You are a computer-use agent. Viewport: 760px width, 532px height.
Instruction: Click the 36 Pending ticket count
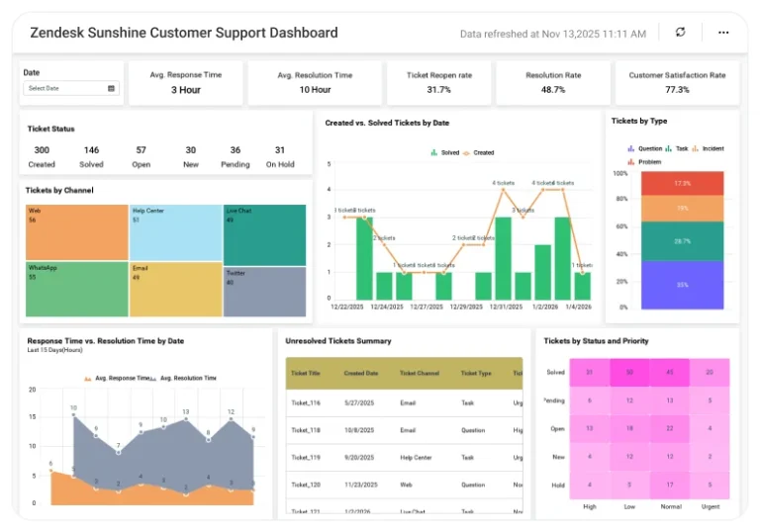pyautogui.click(x=236, y=150)
